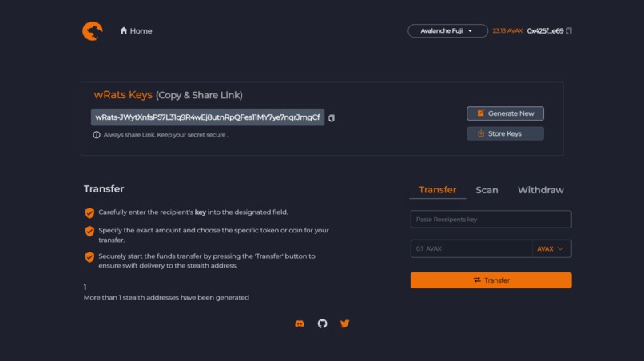Switch to the Withdraw tab

(540, 190)
